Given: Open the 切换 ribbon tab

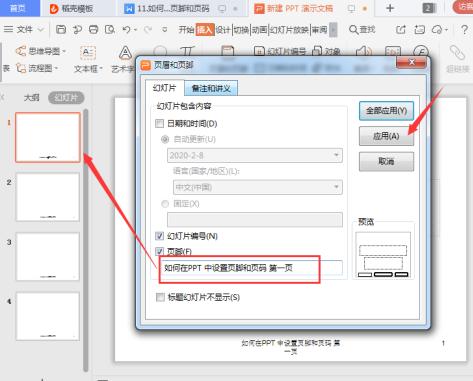Looking at the screenshot, I should (241, 30).
